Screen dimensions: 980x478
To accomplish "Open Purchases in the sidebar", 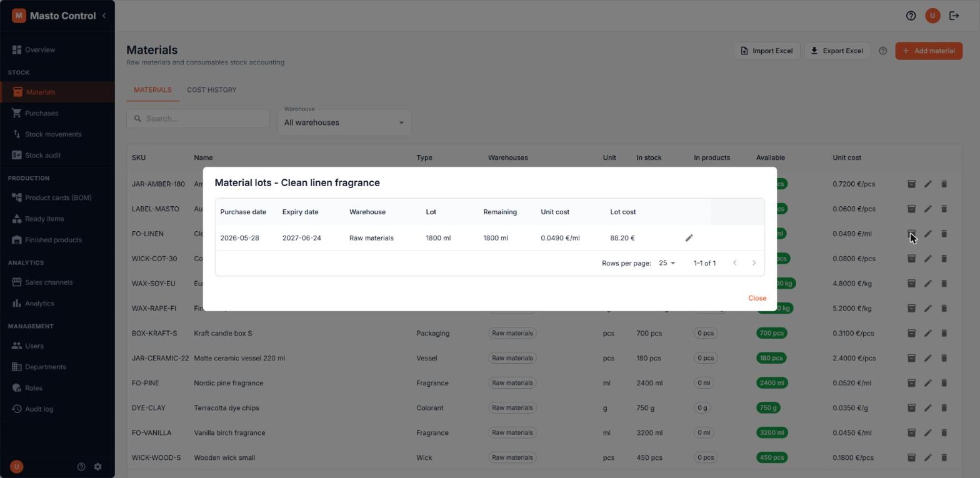I will pos(57,113).
